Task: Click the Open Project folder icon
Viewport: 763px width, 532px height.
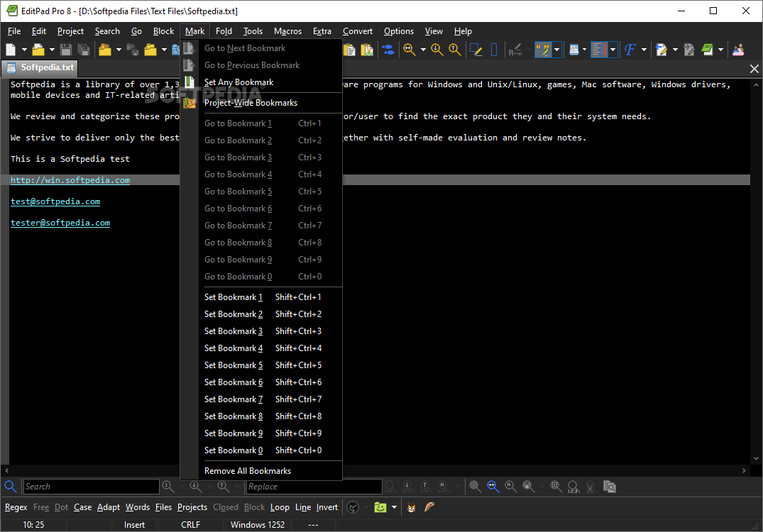Action: coord(104,50)
